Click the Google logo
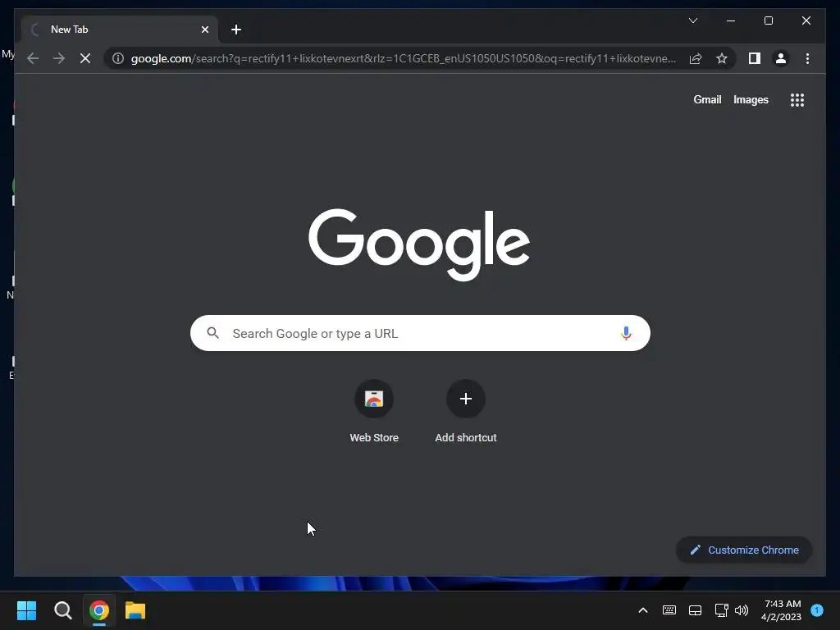Viewport: 840px width, 630px height. pyautogui.click(x=419, y=244)
